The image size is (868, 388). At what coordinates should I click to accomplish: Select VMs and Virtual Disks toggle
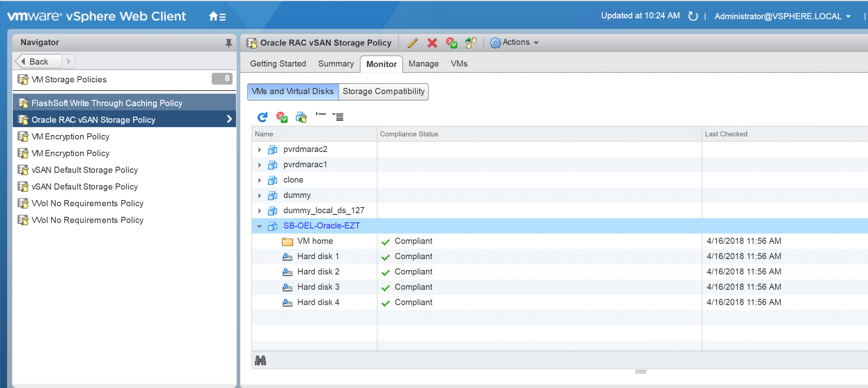(293, 92)
